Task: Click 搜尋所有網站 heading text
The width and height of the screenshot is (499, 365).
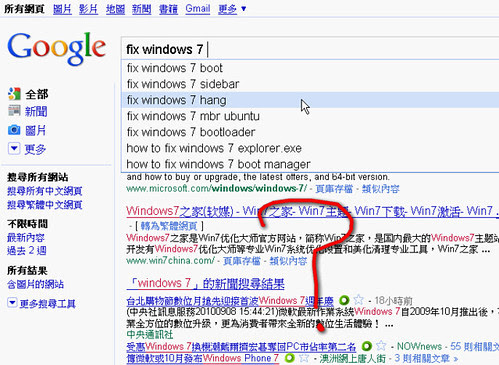Action: coord(37,177)
